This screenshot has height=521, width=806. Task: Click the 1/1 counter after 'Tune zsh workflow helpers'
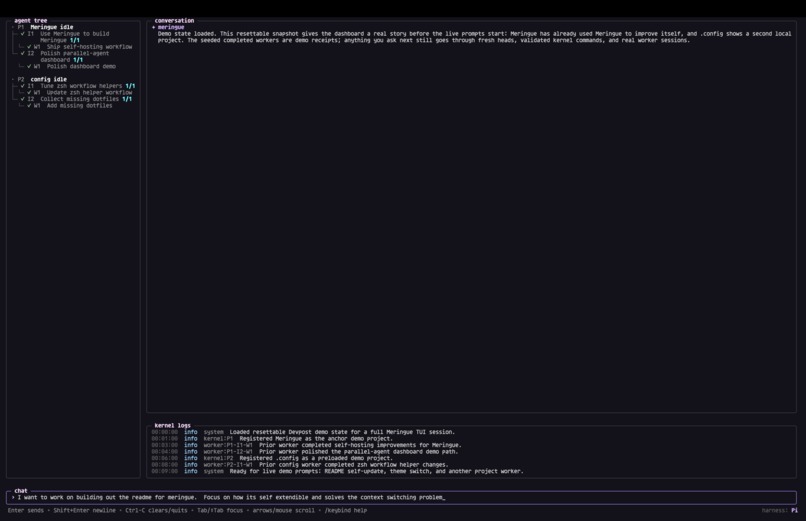click(x=131, y=86)
